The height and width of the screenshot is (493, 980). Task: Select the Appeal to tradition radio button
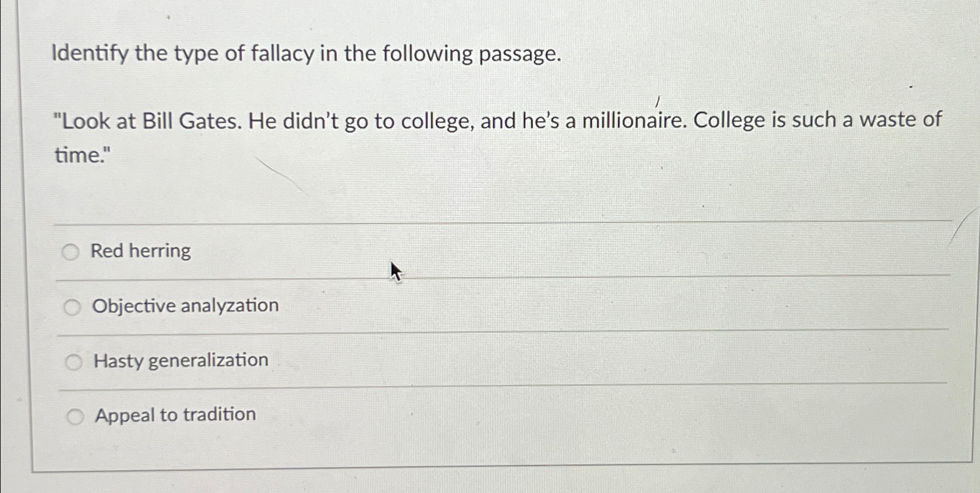coord(75,415)
